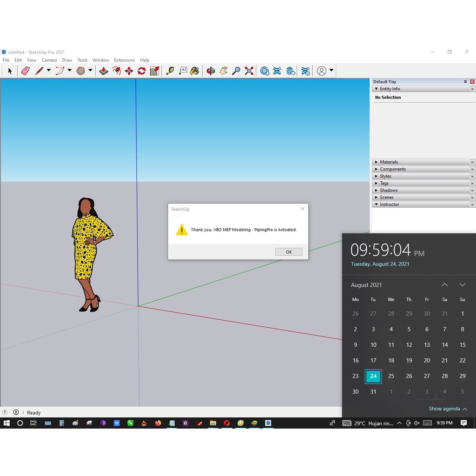Viewport: 476px width, 476px height.
Task: Open the Extensions menu
Action: tap(124, 60)
